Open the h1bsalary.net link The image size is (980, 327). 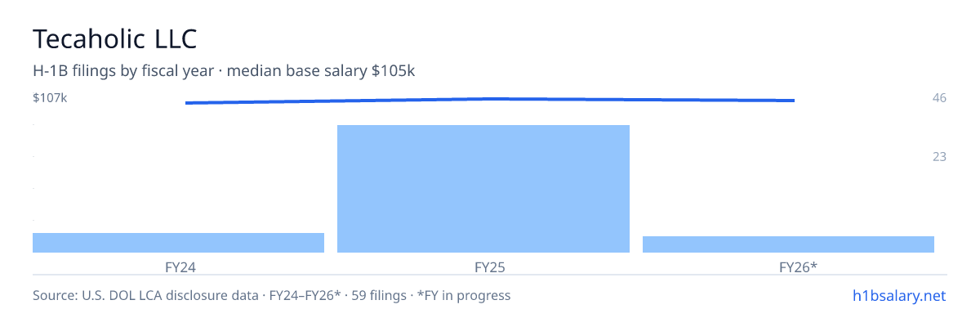898,295
